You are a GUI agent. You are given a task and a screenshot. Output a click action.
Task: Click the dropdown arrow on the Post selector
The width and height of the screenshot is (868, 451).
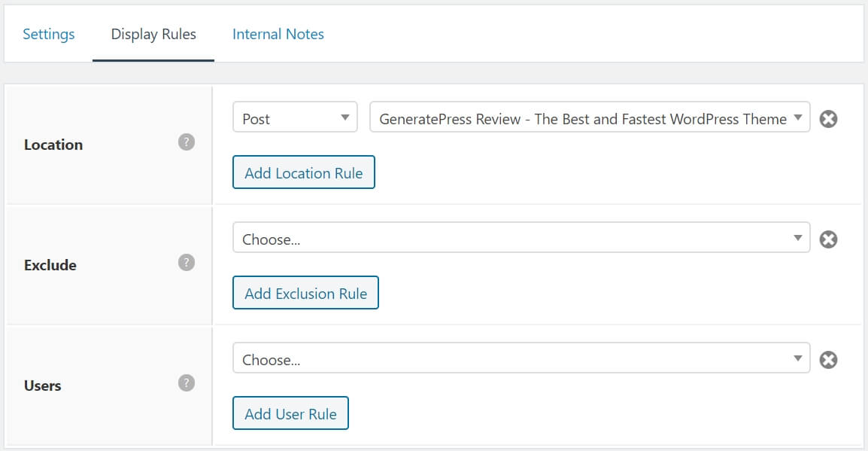[x=345, y=117]
